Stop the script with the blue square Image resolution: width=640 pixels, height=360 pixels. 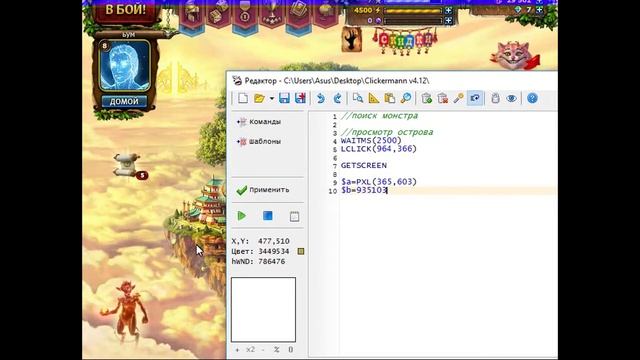[x=268, y=216]
